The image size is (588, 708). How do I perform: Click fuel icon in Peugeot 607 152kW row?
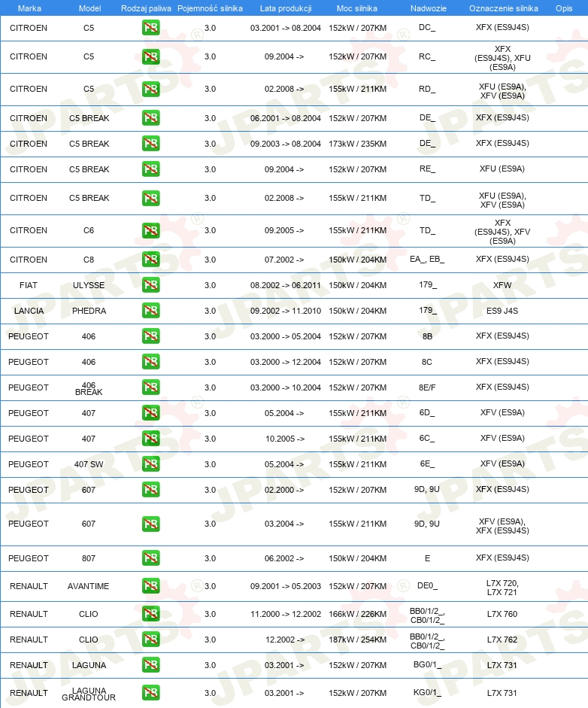pyautogui.click(x=150, y=490)
